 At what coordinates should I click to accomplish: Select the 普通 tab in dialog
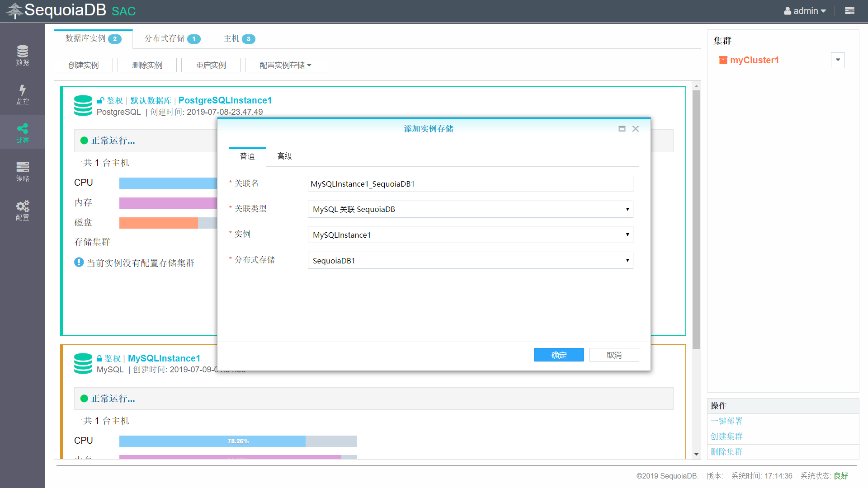pos(247,156)
